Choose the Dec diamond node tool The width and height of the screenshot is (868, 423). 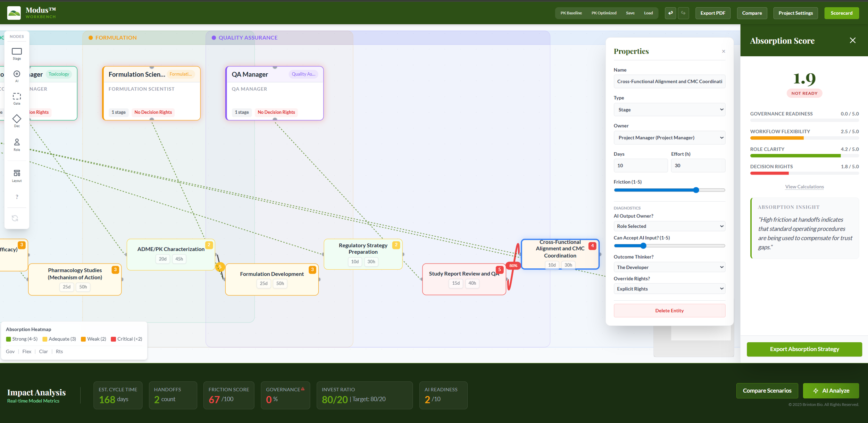(17, 121)
